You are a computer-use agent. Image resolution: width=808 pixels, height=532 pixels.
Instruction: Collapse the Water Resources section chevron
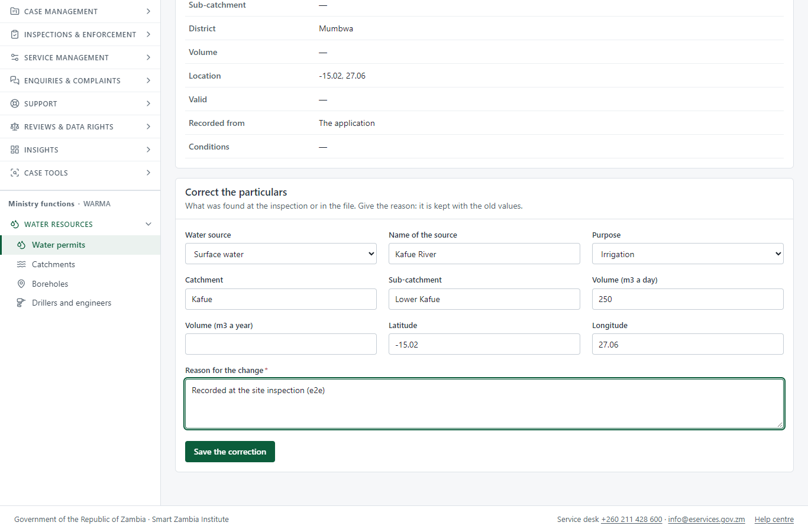(148, 224)
